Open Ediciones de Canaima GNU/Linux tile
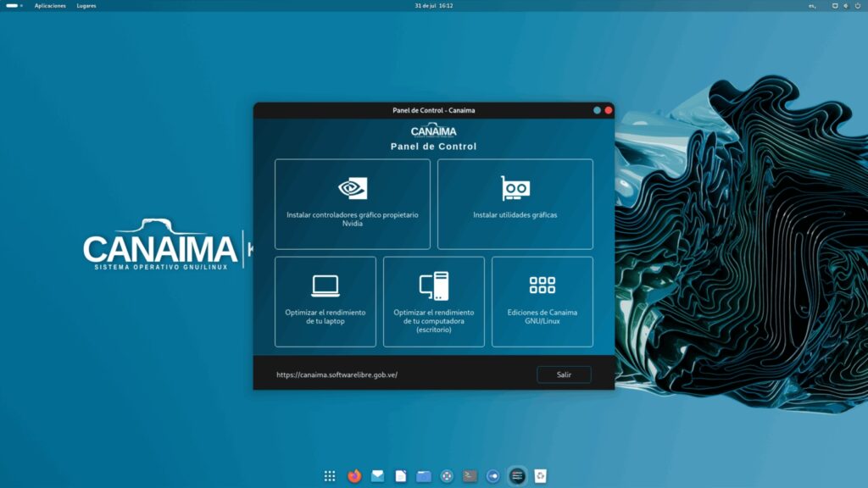 click(x=542, y=302)
